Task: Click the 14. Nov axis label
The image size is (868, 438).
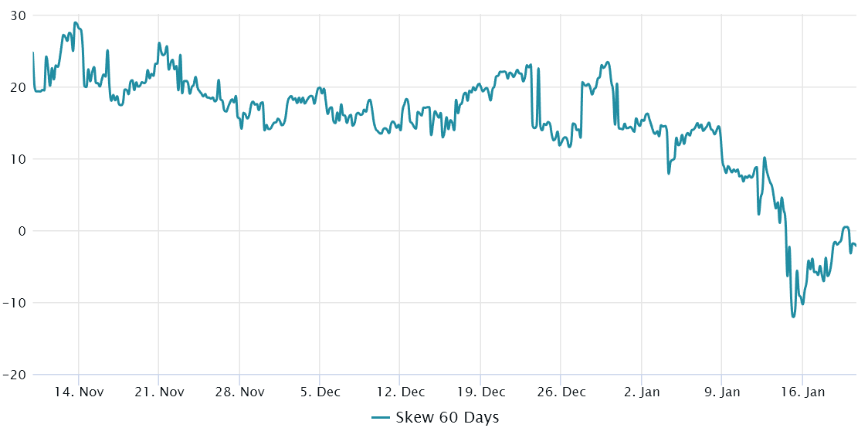Action: click(x=79, y=392)
